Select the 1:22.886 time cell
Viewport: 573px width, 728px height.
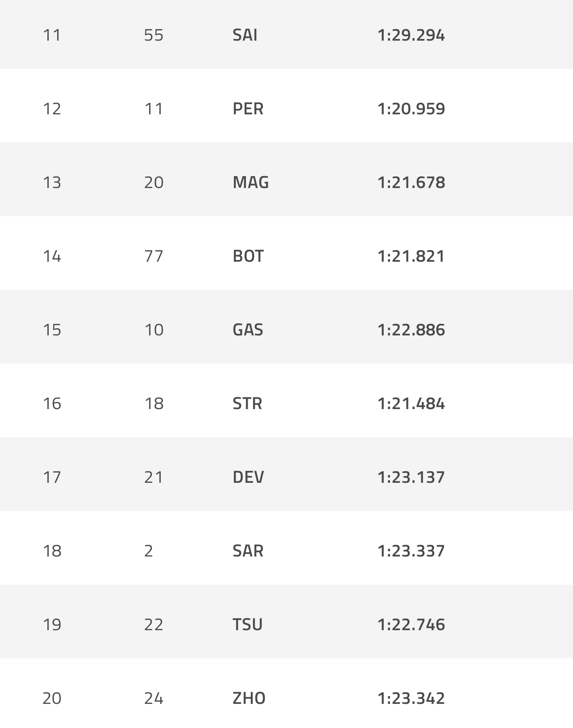pos(411,330)
